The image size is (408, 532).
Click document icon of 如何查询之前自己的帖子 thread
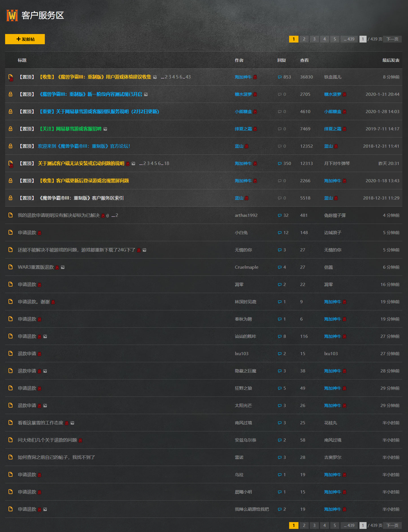[10, 457]
